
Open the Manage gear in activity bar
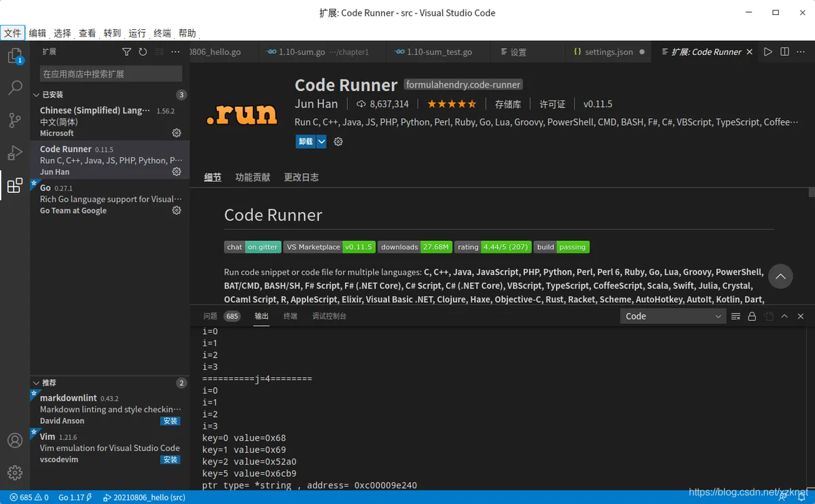[x=15, y=473]
